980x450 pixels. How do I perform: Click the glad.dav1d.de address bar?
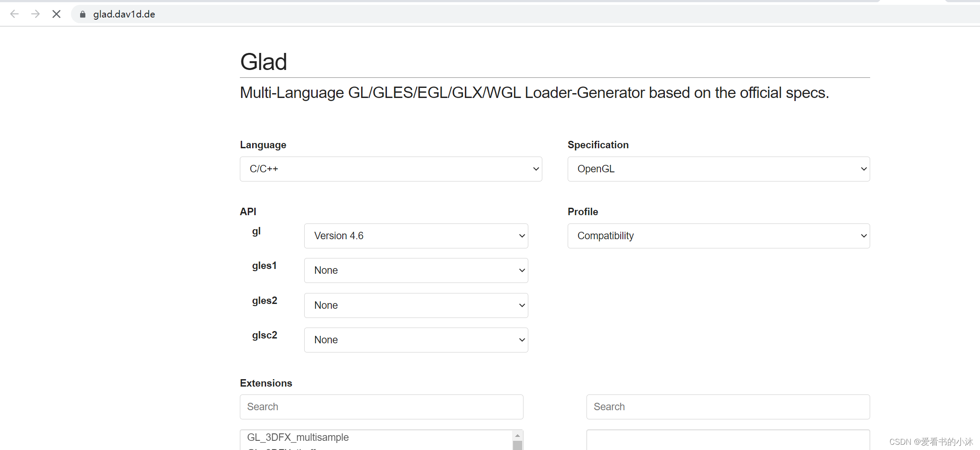[525, 14]
